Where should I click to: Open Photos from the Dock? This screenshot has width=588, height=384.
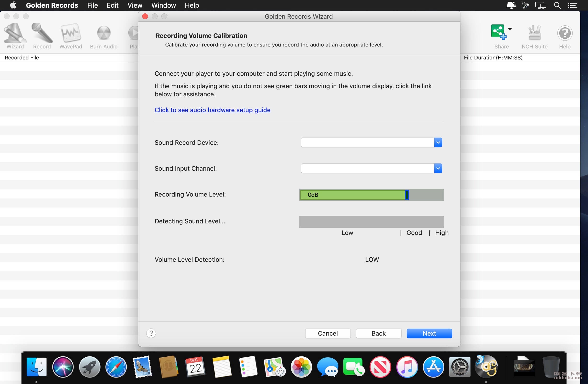301,367
